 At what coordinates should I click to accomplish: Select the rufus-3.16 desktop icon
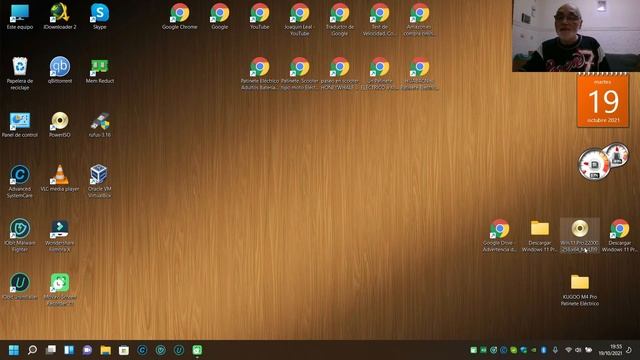(100, 124)
